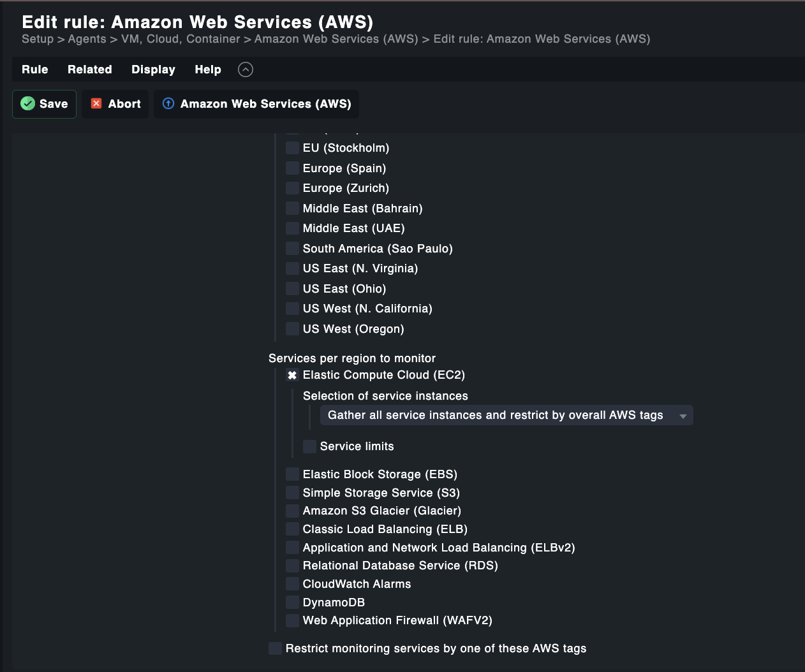Image resolution: width=805 pixels, height=672 pixels.
Task: Open the Rule menu
Action: pos(35,69)
